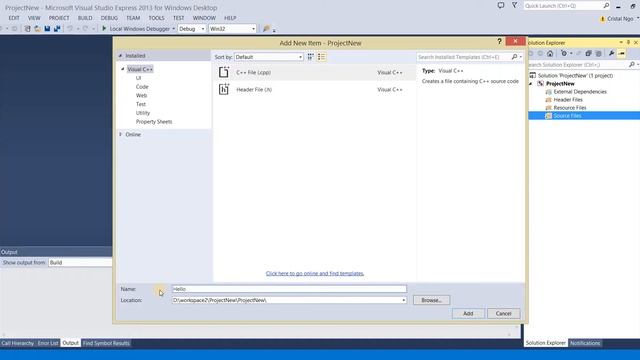Click the Save All toolbar icon

57,29
